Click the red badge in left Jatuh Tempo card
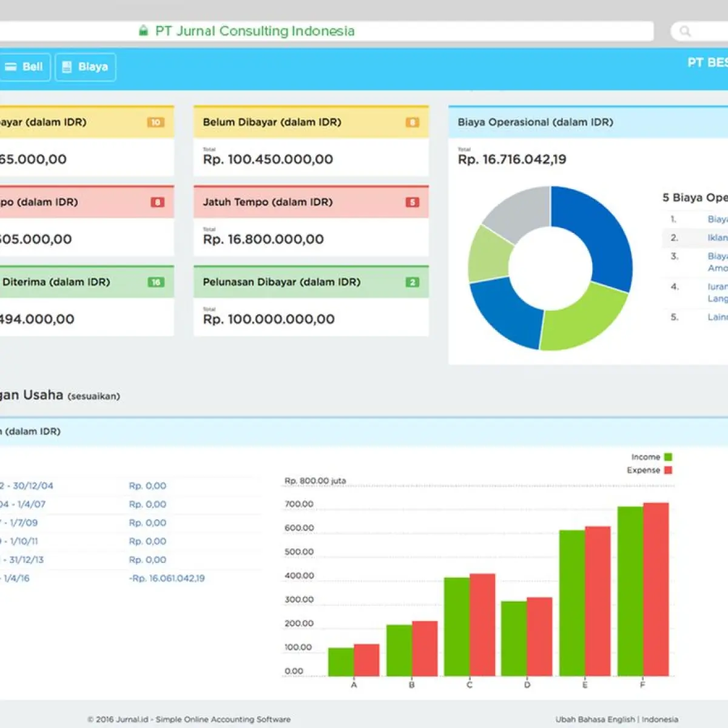 [157, 203]
